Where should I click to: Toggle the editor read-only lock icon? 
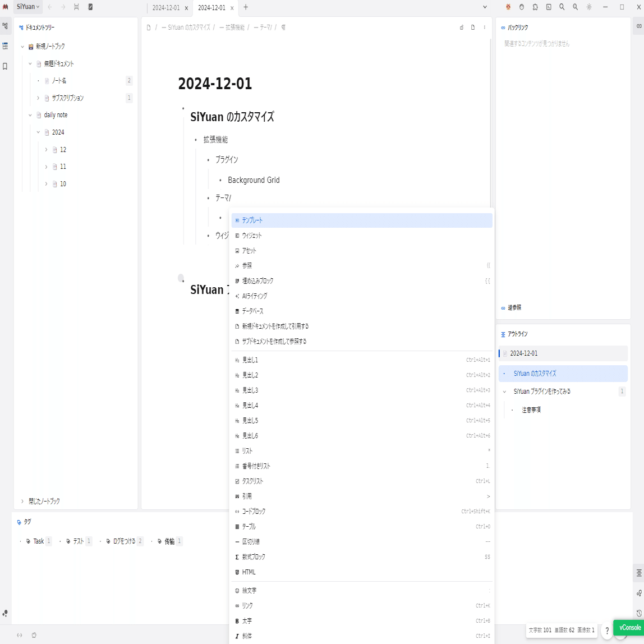point(461,27)
